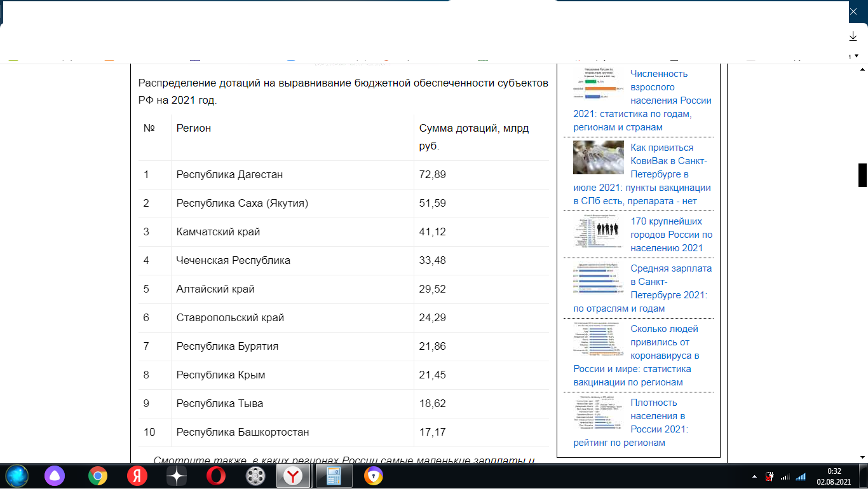
Task: Open the link 'Численность взрослого населения России 2021'
Action: pyautogui.click(x=642, y=100)
